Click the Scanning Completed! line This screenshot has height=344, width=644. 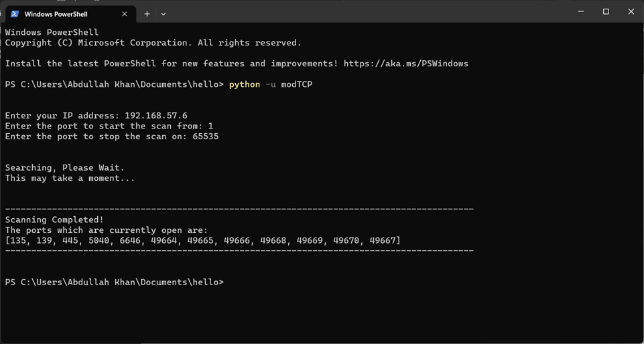point(54,220)
